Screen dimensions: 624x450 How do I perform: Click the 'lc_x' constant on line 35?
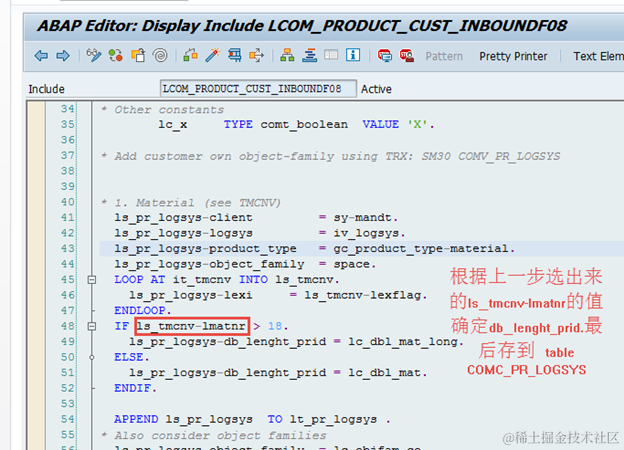(173, 125)
